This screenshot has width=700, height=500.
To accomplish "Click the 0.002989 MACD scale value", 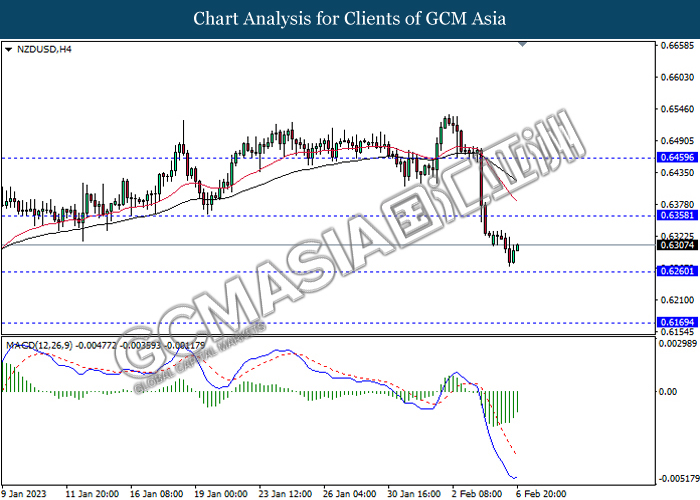I will click(678, 343).
